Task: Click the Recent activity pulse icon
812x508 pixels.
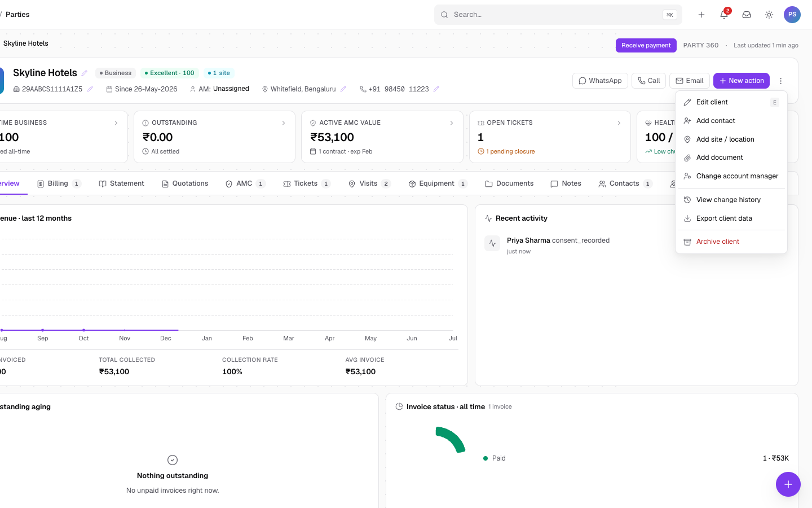Action: pyautogui.click(x=488, y=218)
